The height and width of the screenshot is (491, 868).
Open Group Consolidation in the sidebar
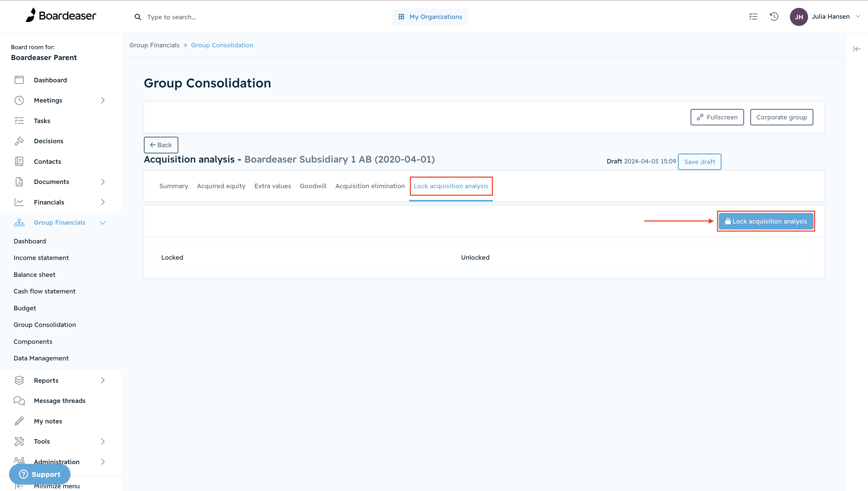(45, 325)
